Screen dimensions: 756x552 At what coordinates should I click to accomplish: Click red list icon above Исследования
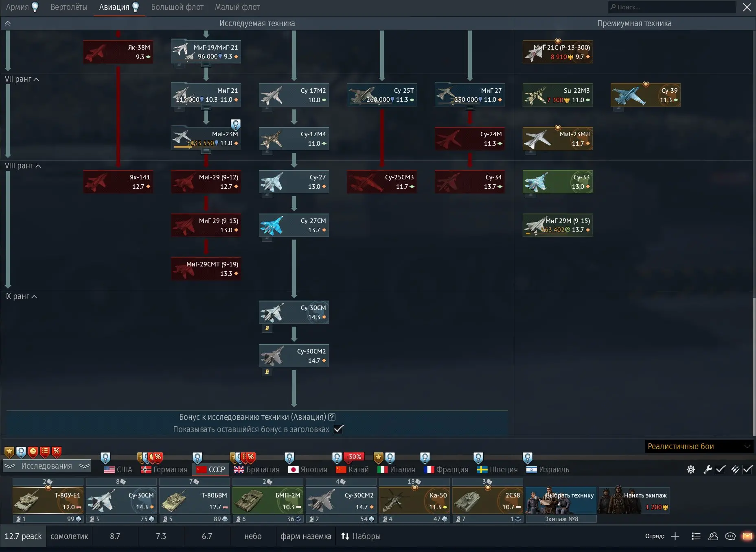point(45,452)
